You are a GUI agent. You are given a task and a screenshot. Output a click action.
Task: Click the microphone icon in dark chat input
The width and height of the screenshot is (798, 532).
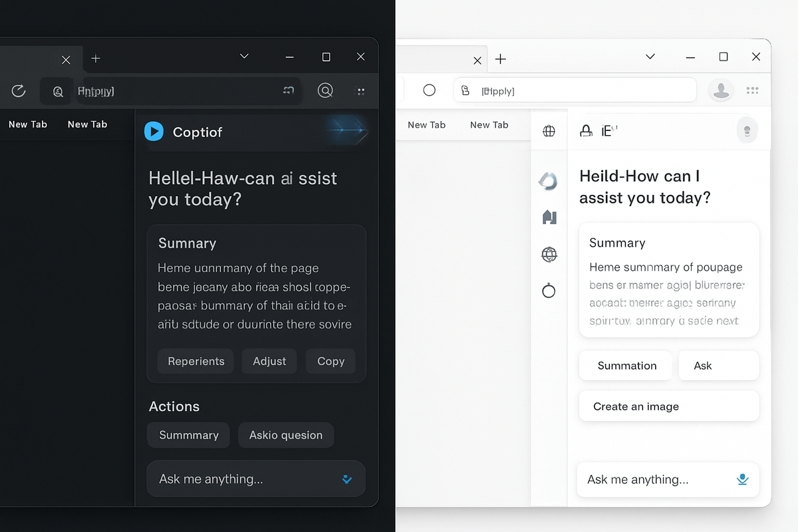pos(346,479)
